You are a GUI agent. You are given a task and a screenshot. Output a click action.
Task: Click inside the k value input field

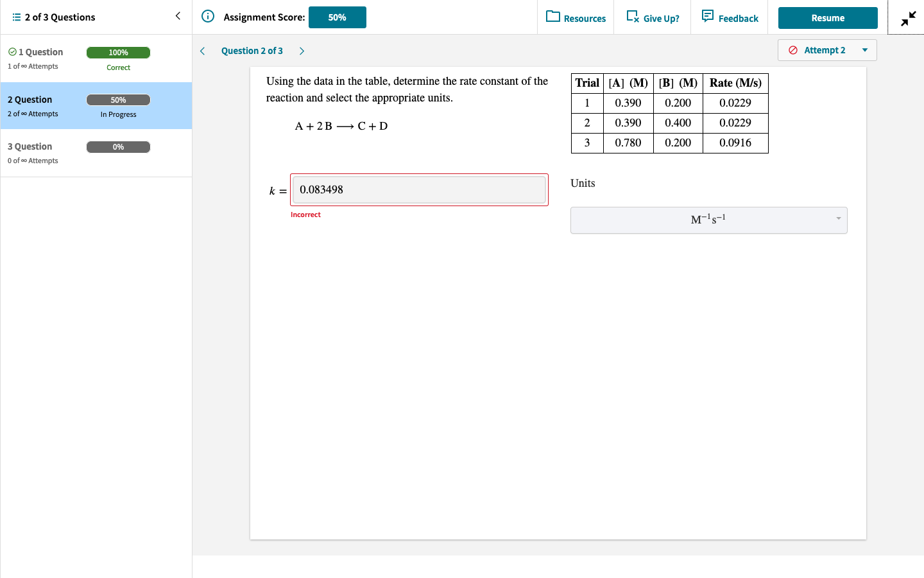[419, 189]
